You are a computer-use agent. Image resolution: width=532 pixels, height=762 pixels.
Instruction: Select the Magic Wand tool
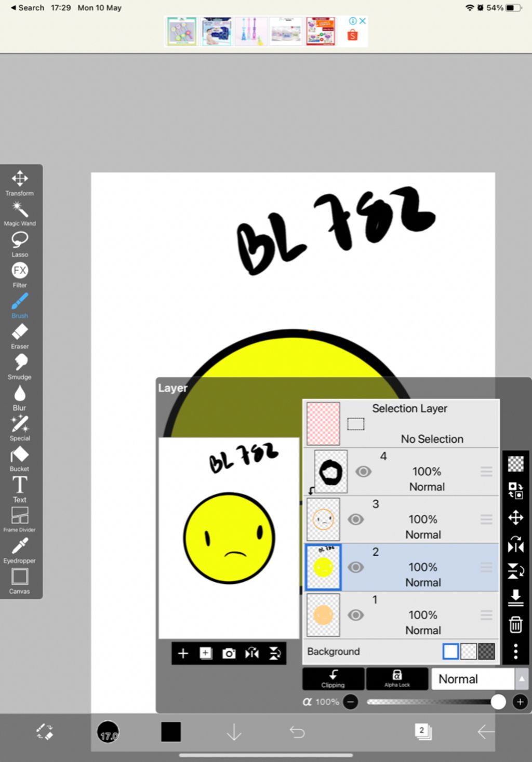coord(20,214)
